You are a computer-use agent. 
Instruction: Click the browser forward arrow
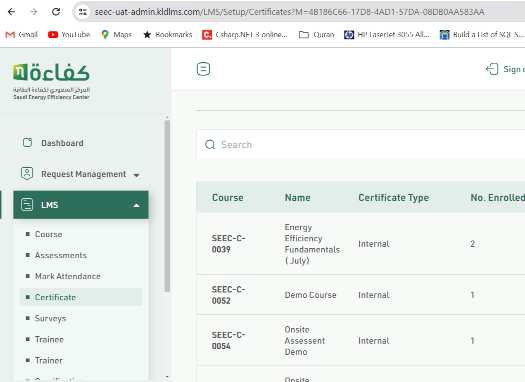click(33, 12)
